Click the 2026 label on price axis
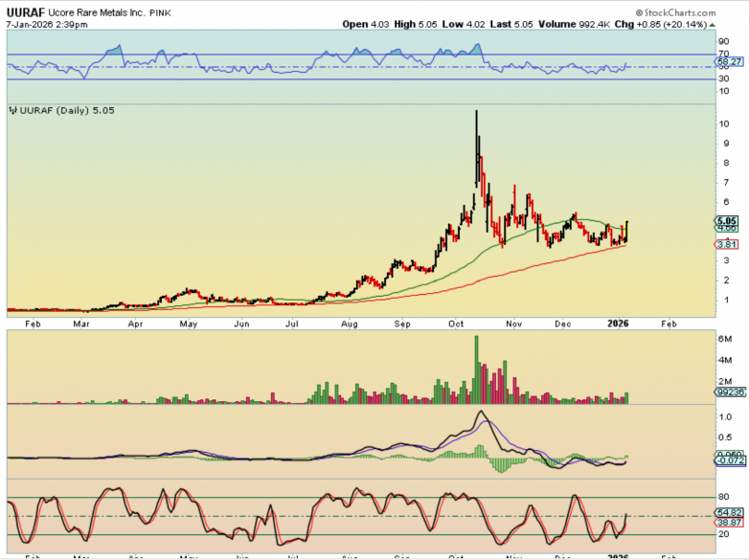 (x=618, y=325)
